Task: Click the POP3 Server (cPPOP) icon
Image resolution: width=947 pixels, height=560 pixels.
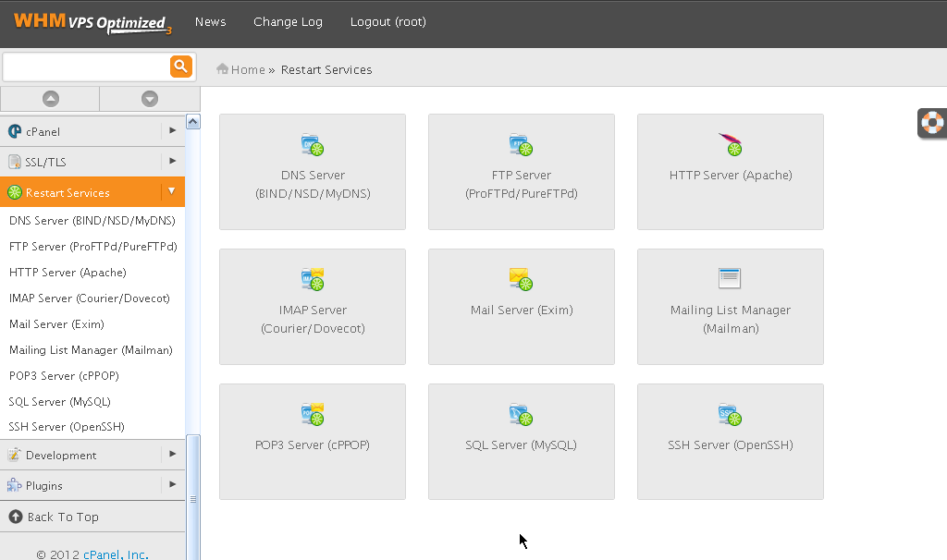Action: click(x=313, y=415)
